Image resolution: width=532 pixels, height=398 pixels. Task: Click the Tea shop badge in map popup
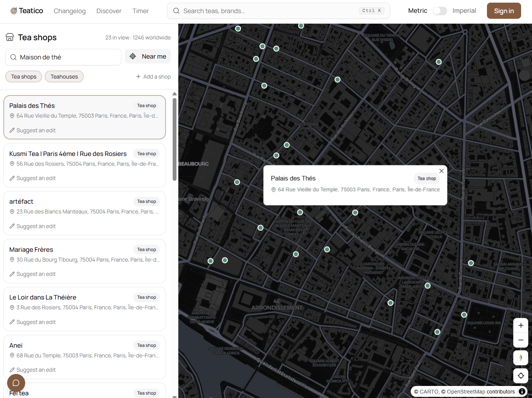coord(427,179)
